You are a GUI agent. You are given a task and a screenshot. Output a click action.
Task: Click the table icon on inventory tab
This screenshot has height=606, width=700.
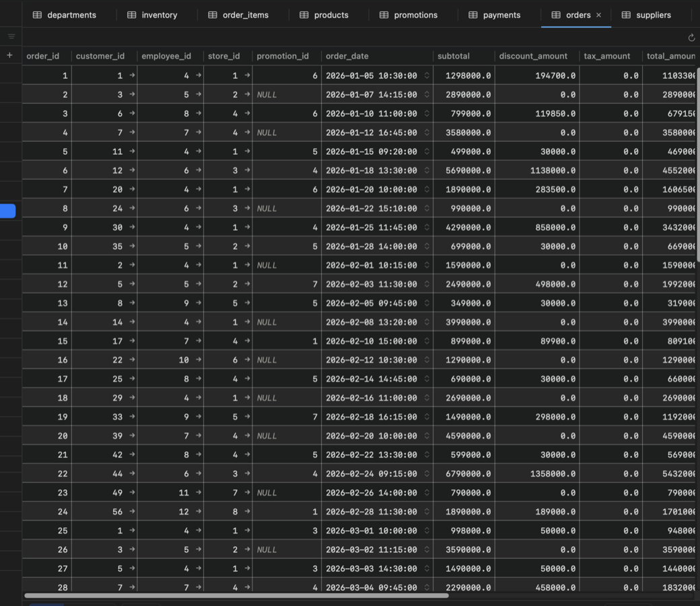[x=132, y=15]
